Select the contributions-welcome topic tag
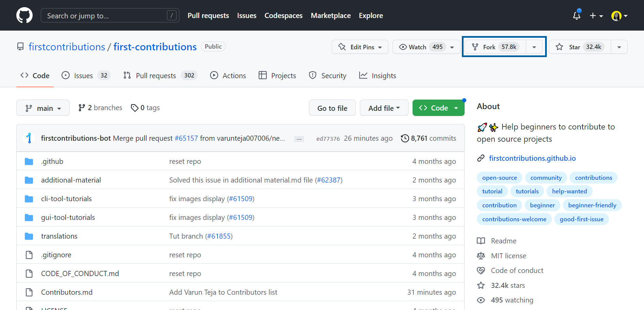644x310 pixels. 514,219
